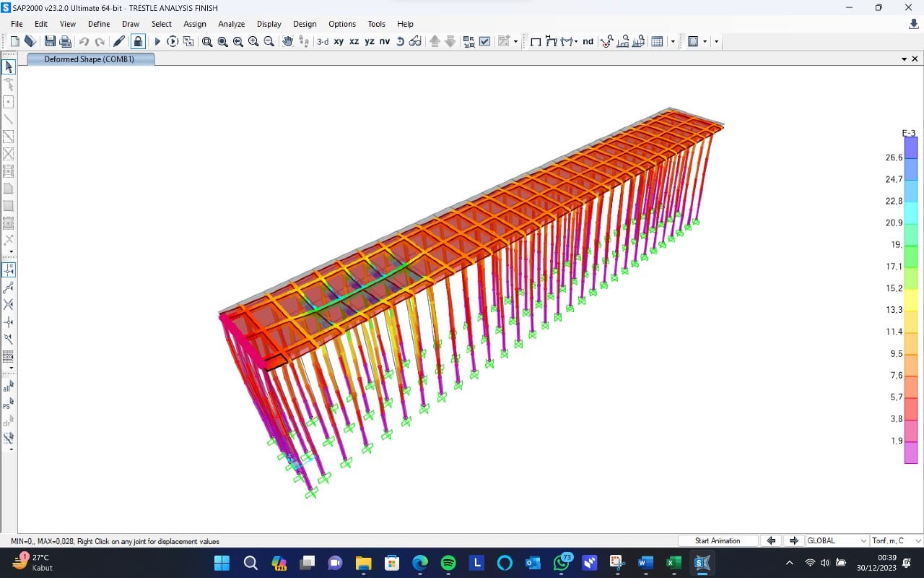
Task: Save the model with the floppy disk icon
Action: [x=50, y=41]
